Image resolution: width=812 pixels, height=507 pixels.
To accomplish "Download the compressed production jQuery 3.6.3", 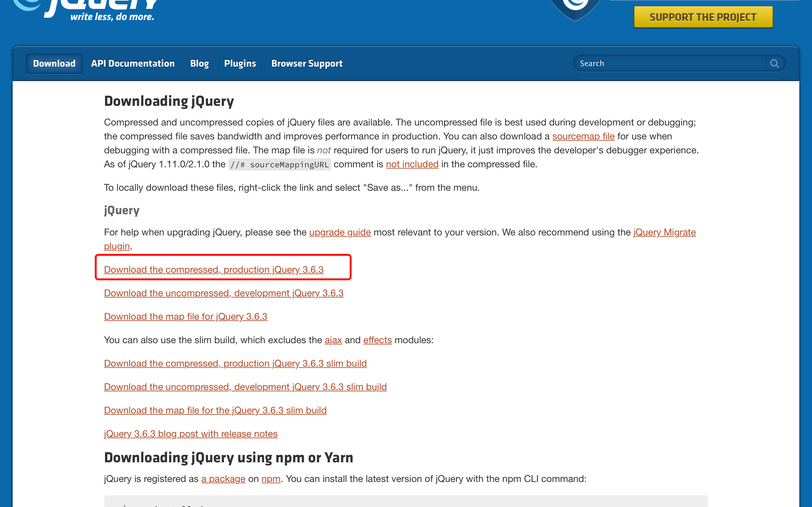I will coord(214,269).
